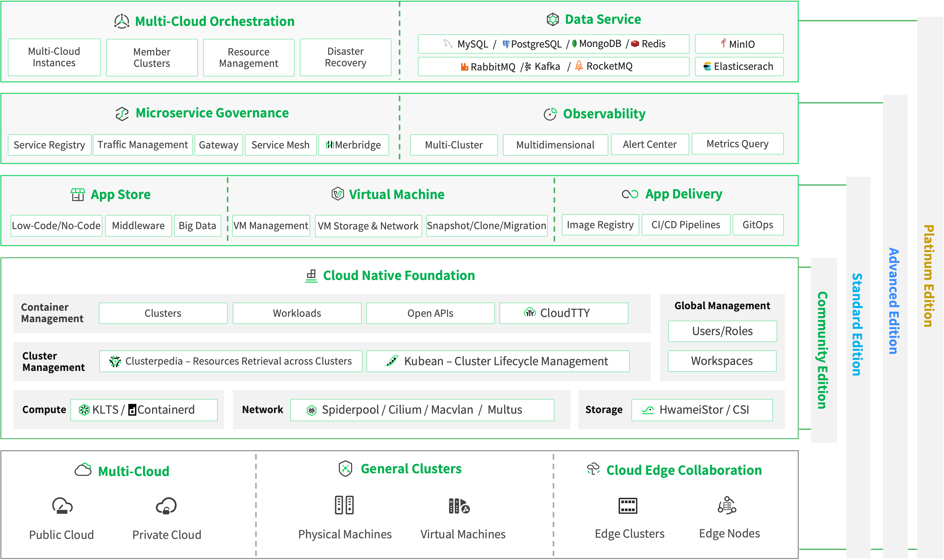Click the Multi-Cloud Orchestration header icon
Screen dimensions: 944x560
click(121, 21)
